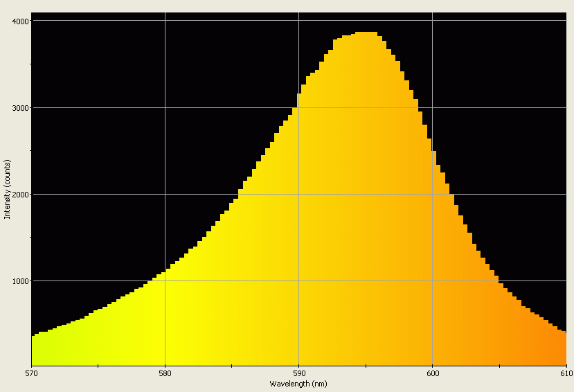Click the 1000 label on the intensity axis
This screenshot has height=392, width=574.
(20, 281)
